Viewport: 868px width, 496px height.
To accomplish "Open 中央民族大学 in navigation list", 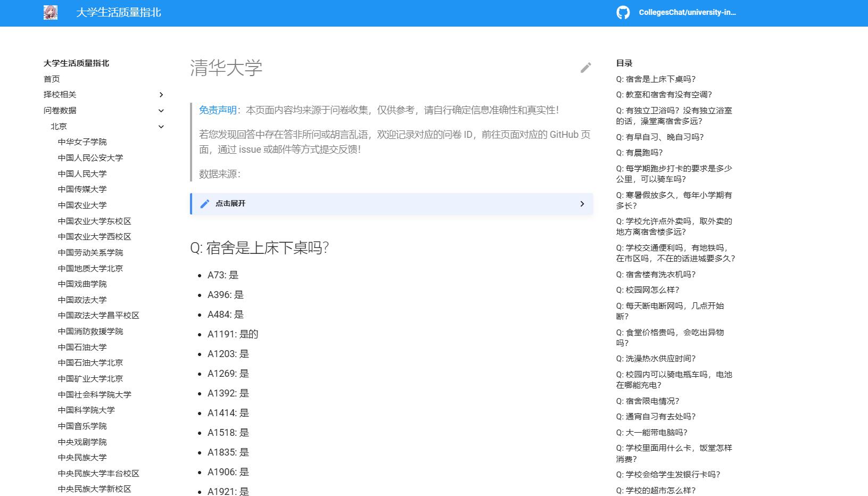I will pyautogui.click(x=82, y=457).
